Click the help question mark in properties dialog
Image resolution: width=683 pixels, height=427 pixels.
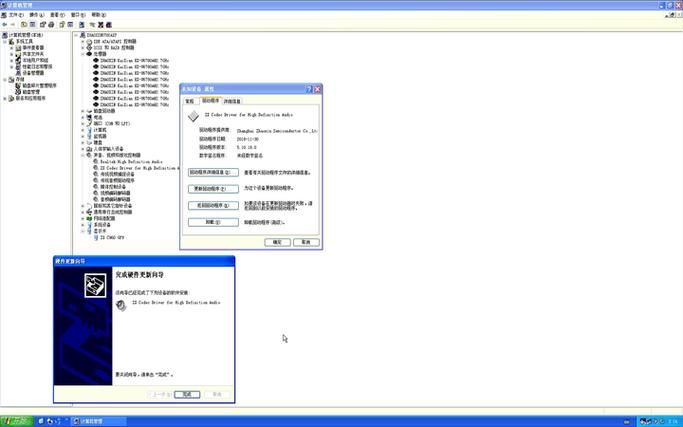(x=309, y=90)
